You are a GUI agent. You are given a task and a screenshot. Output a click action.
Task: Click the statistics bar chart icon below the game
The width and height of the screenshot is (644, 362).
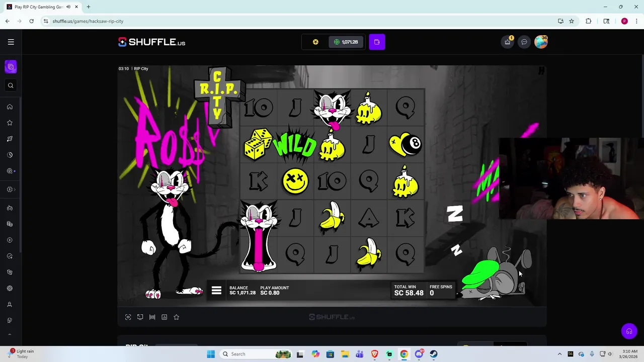click(x=164, y=317)
